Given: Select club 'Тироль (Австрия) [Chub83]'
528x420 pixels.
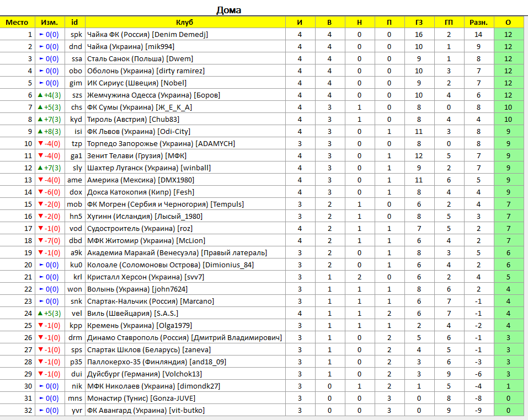Looking at the screenshot, I should tap(133, 120).
